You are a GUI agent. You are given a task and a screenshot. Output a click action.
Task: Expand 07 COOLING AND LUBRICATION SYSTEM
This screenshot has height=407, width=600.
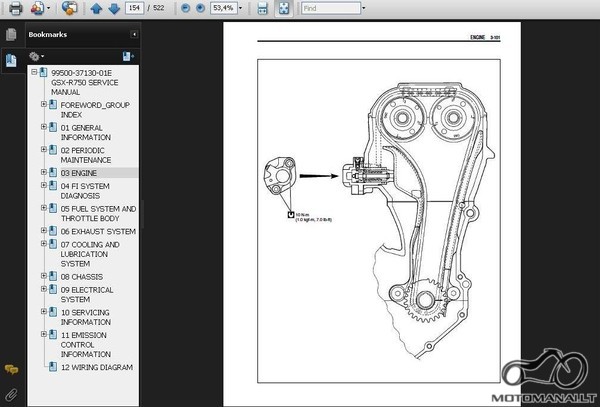click(x=44, y=243)
